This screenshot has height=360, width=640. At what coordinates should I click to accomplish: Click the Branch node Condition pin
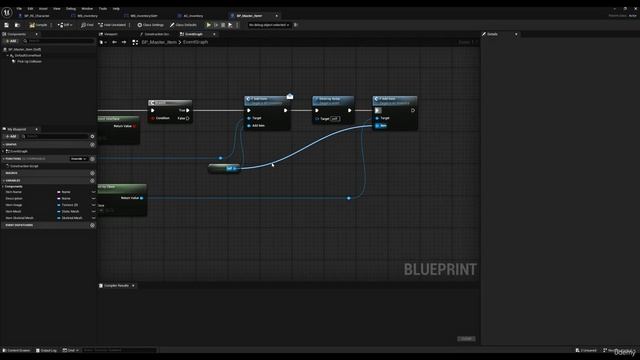[x=153, y=118]
